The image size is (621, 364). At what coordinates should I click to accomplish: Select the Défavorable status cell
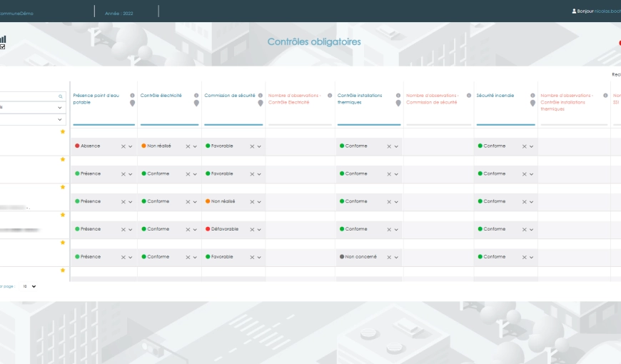pos(233,229)
